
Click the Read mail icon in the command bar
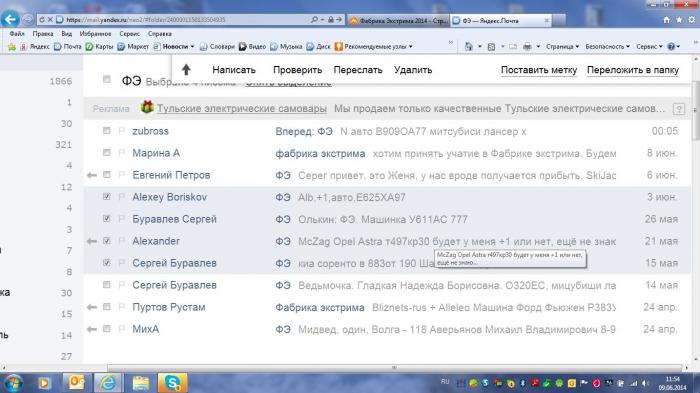513,46
